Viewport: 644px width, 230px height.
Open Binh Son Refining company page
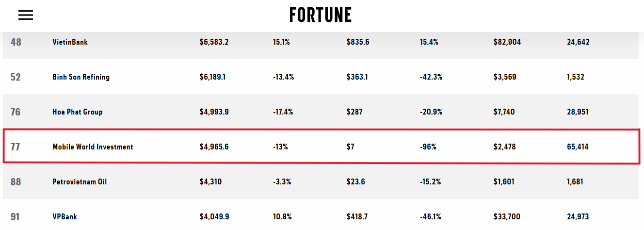[x=81, y=77]
